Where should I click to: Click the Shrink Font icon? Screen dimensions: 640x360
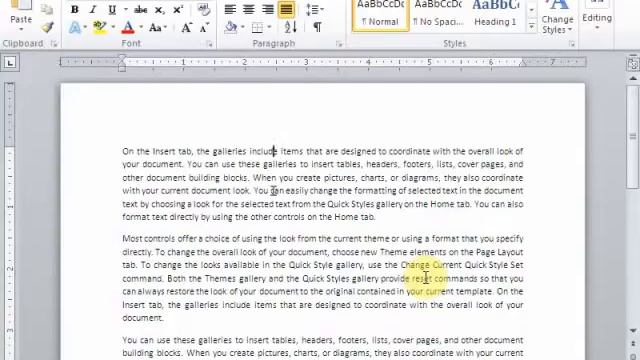[204, 28]
